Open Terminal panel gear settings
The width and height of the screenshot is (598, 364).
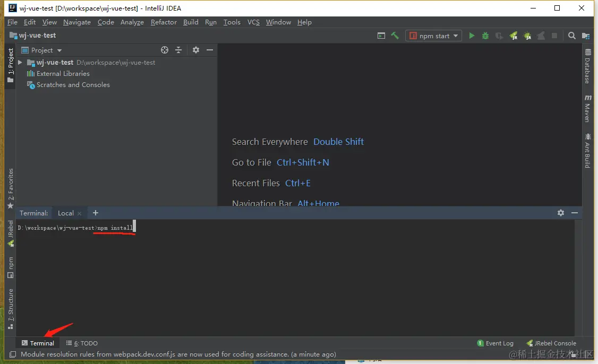561,213
